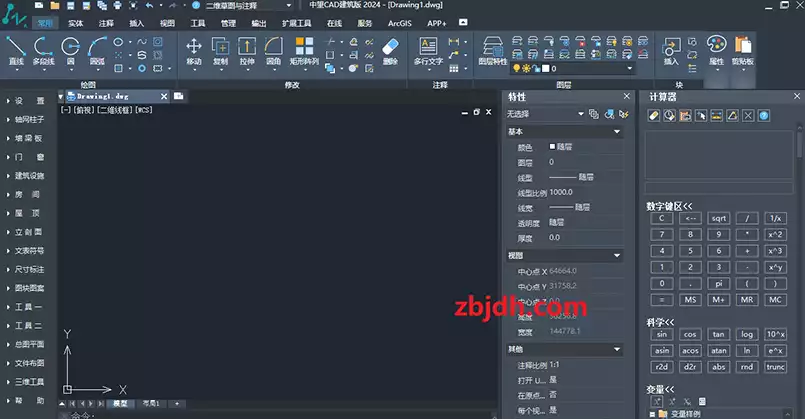The height and width of the screenshot is (419, 805).
Task: Click the undo arrow in quick access toolbar
Action: [x=149, y=6]
